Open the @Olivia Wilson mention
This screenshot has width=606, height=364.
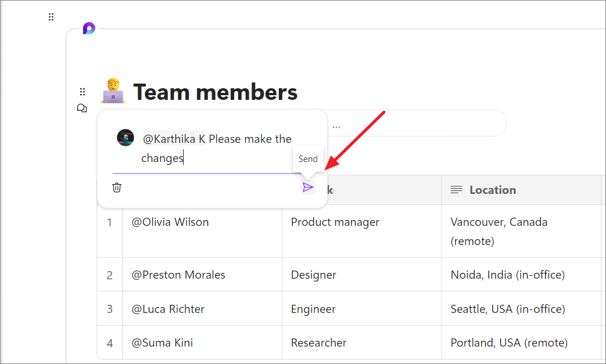(x=170, y=222)
